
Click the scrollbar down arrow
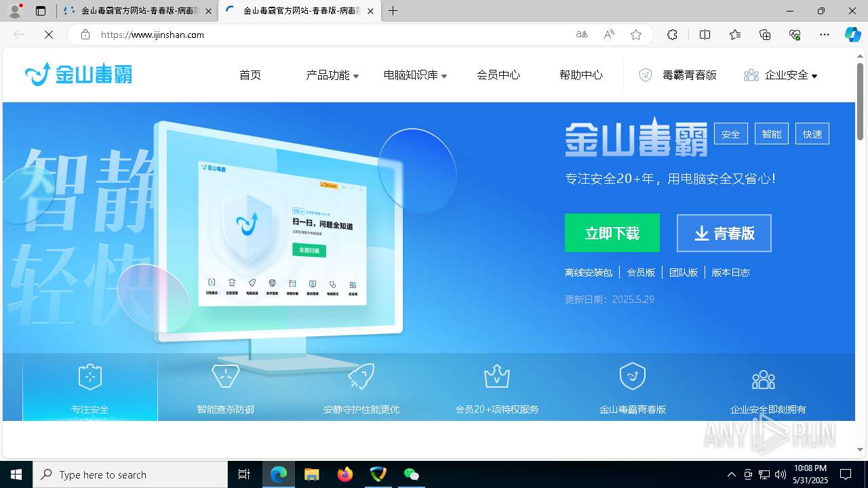point(861,449)
